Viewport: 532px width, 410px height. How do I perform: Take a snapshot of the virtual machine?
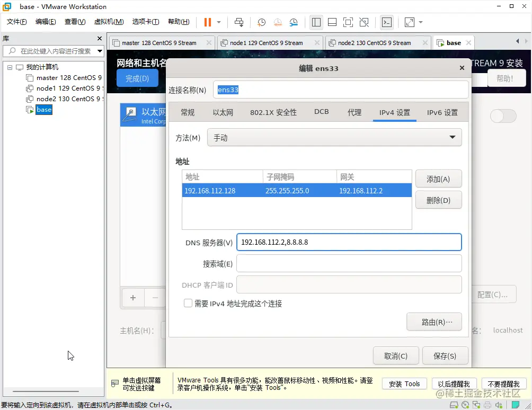tap(262, 22)
